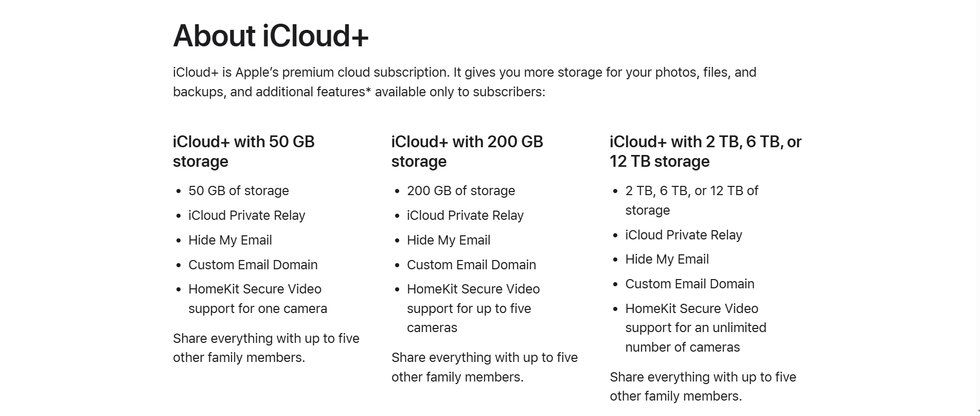Image resolution: width=980 pixels, height=416 pixels.
Task: Click the "About iCloud+" page heading
Action: (x=271, y=36)
